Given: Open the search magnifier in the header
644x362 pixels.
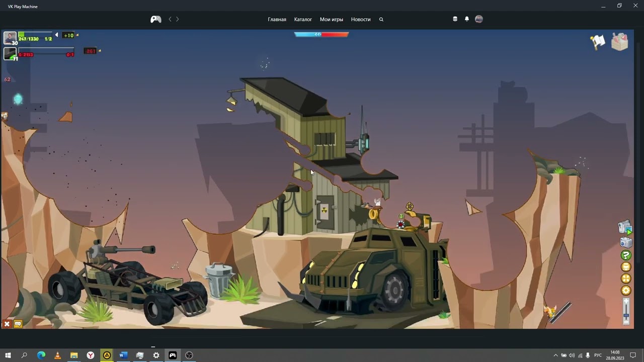Looking at the screenshot, I should pyautogui.click(x=381, y=19).
